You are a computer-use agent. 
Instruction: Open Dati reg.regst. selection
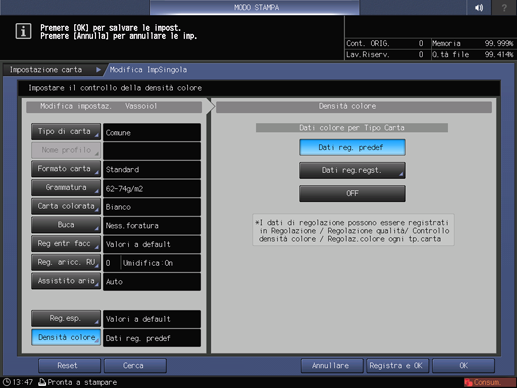point(352,170)
